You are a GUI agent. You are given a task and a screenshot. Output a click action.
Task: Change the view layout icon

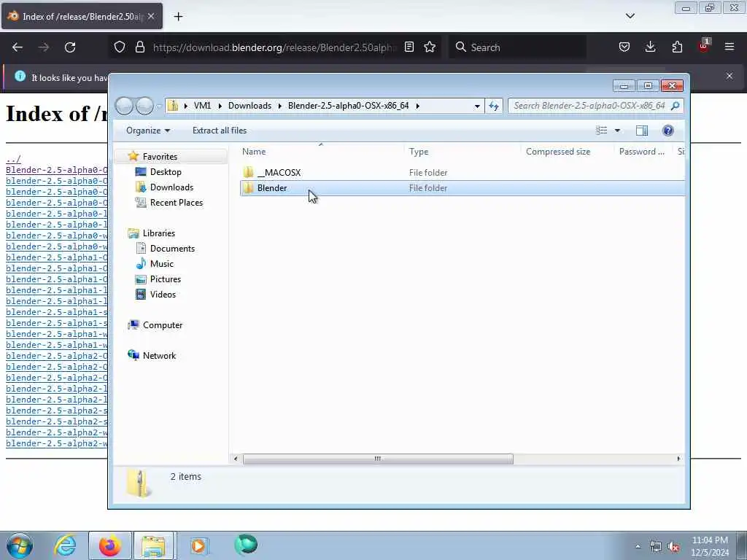602,131
